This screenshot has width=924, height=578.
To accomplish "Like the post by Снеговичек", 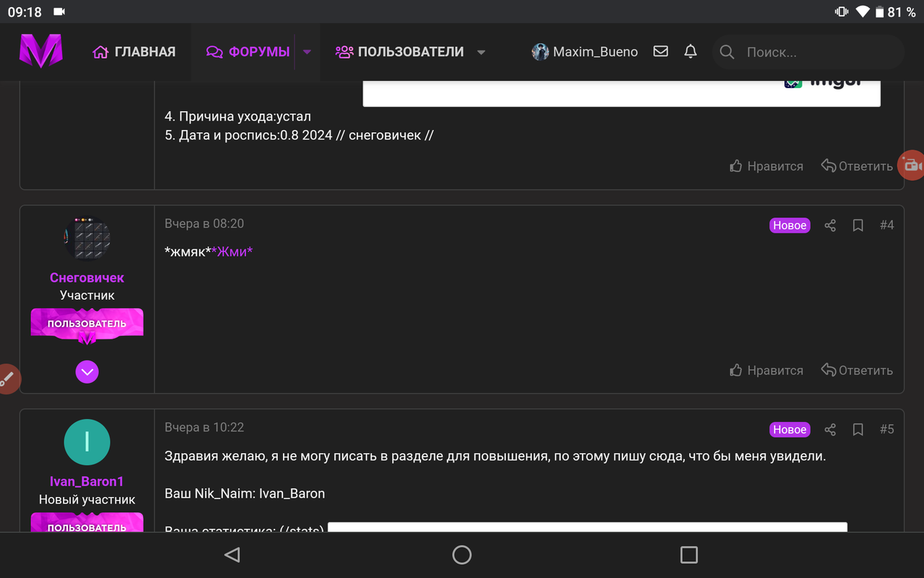I will click(x=766, y=369).
